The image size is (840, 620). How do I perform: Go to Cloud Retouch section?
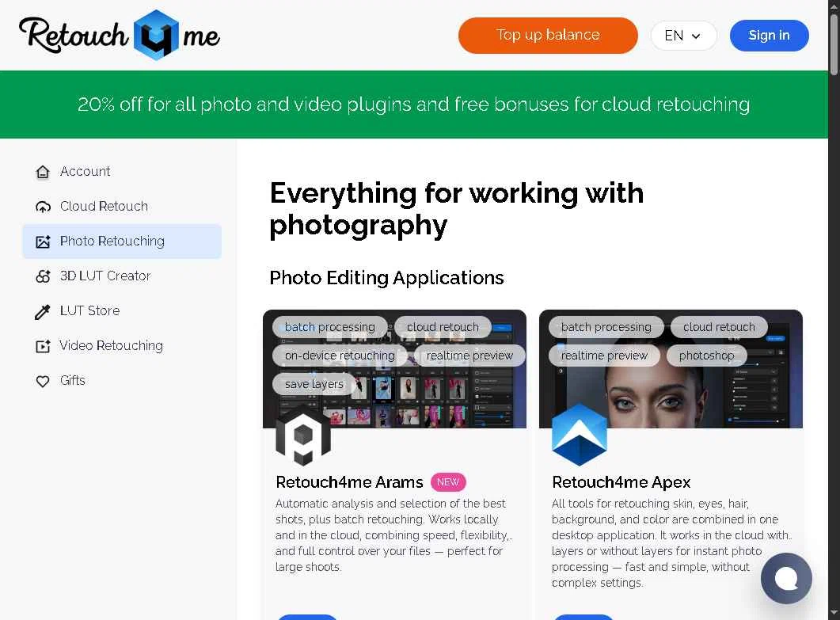[x=122, y=207]
